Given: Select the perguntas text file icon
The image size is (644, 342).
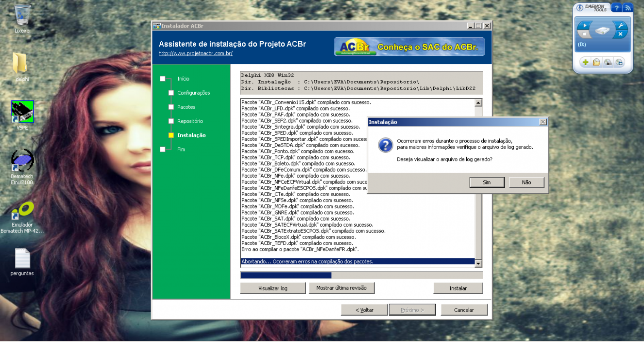Looking at the screenshot, I should 22,262.
